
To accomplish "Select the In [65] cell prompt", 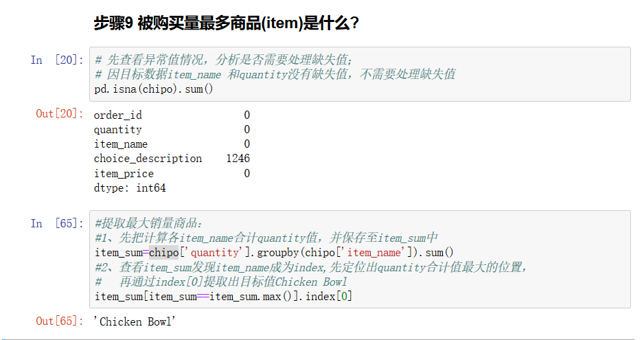I will click(56, 223).
